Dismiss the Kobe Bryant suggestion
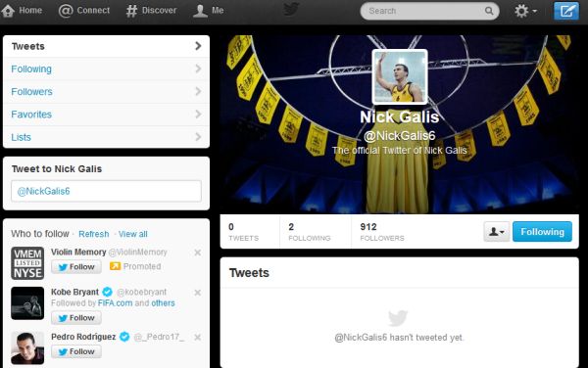 pos(198,293)
